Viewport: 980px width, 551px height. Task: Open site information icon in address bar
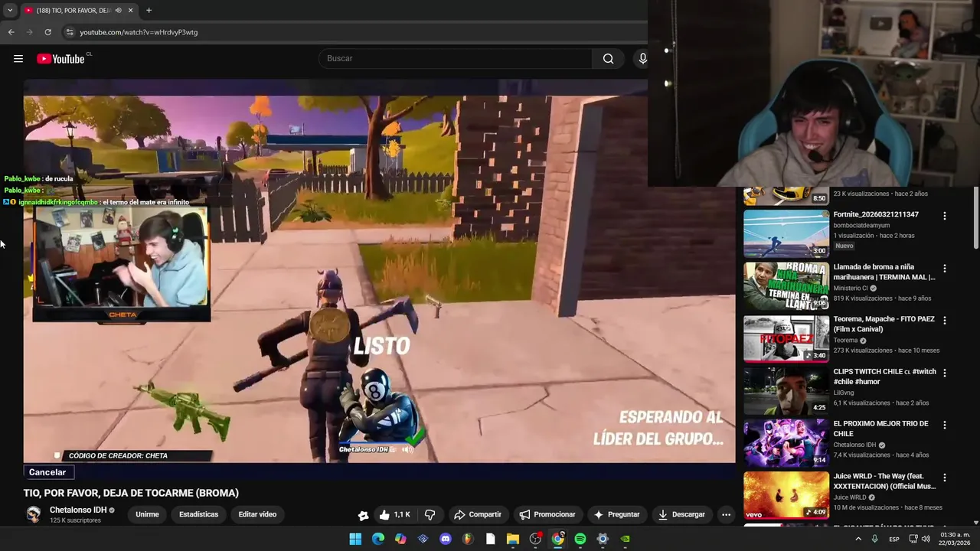pos(70,32)
